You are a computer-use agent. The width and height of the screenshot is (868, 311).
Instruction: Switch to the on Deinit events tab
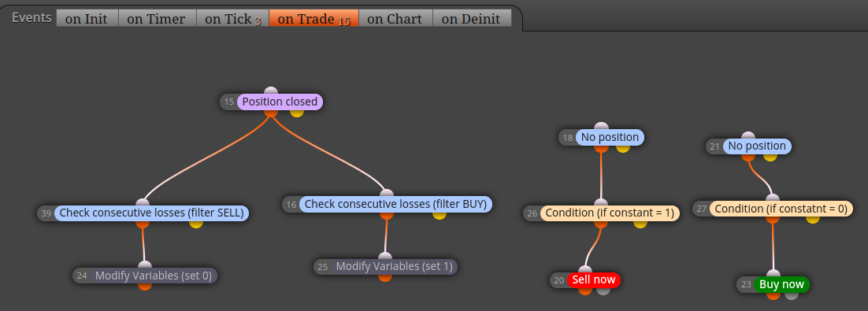coord(472,18)
